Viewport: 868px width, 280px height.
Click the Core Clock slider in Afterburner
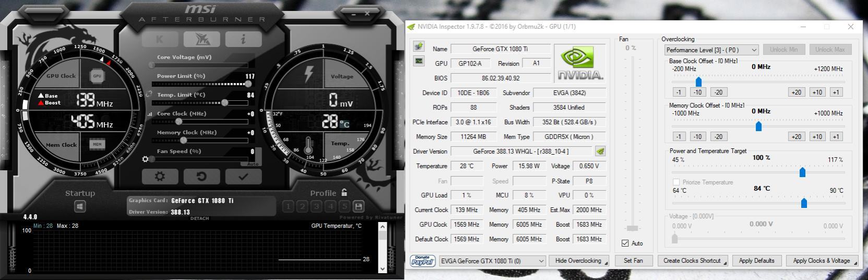[x=200, y=121]
